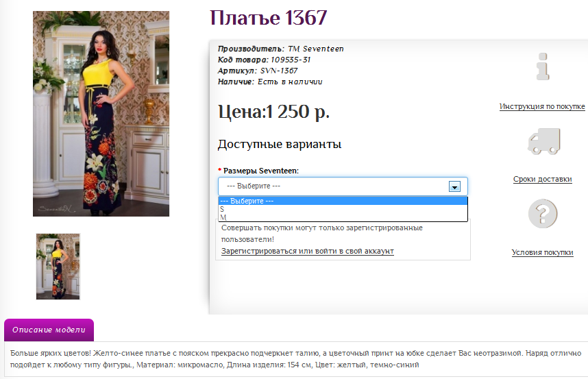588x379 pixels.
Task: Choose size M from the list
Action: 343,217
